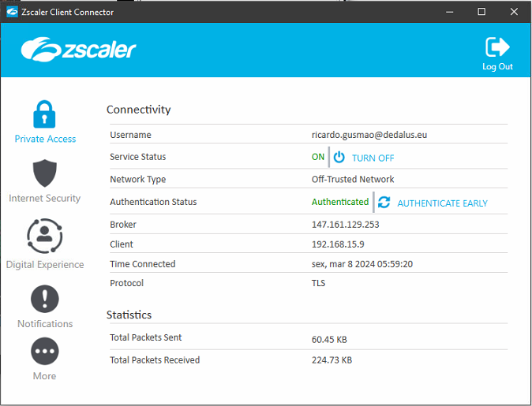Minimize the Zscaler Client Connector window
The width and height of the screenshot is (532, 406).
[x=450, y=12]
